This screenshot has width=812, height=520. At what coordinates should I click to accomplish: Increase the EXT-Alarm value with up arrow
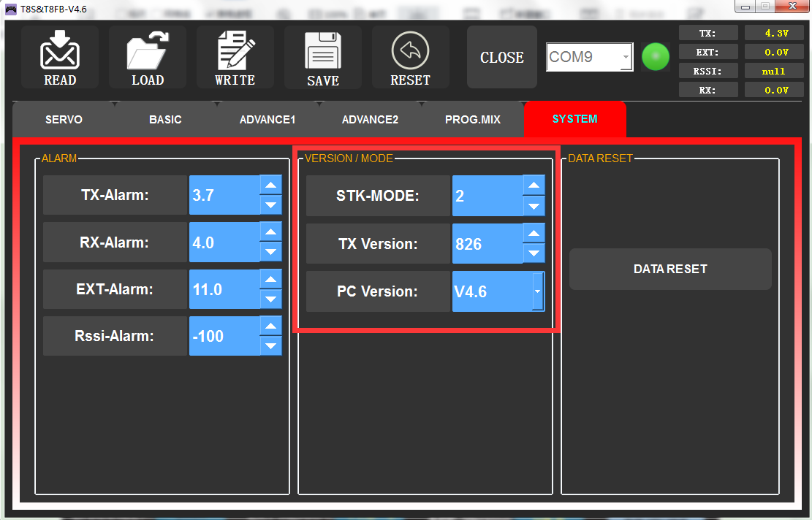coord(271,280)
